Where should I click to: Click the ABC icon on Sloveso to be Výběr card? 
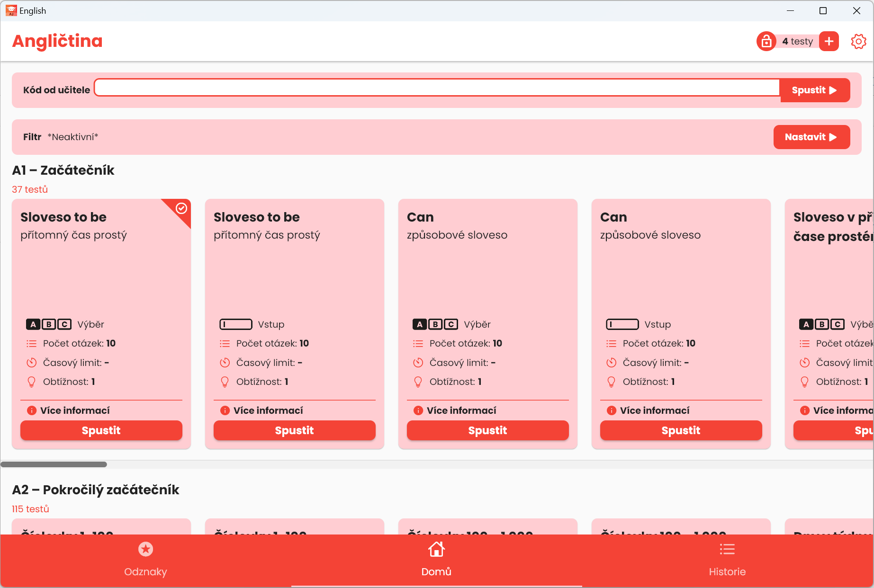(49, 324)
